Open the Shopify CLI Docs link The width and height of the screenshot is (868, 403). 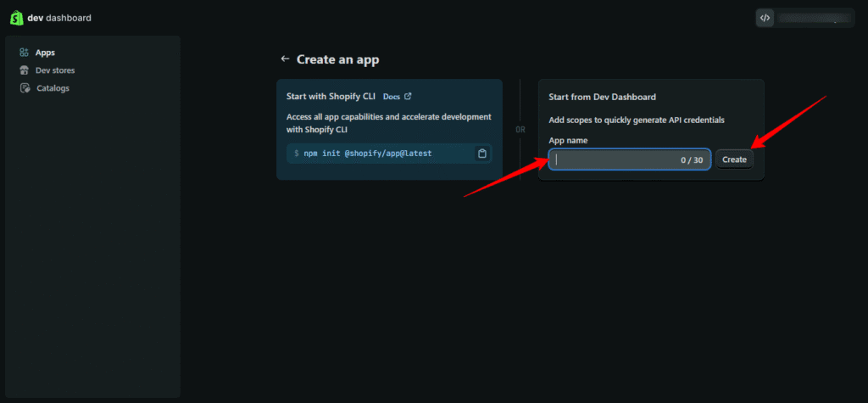point(392,97)
